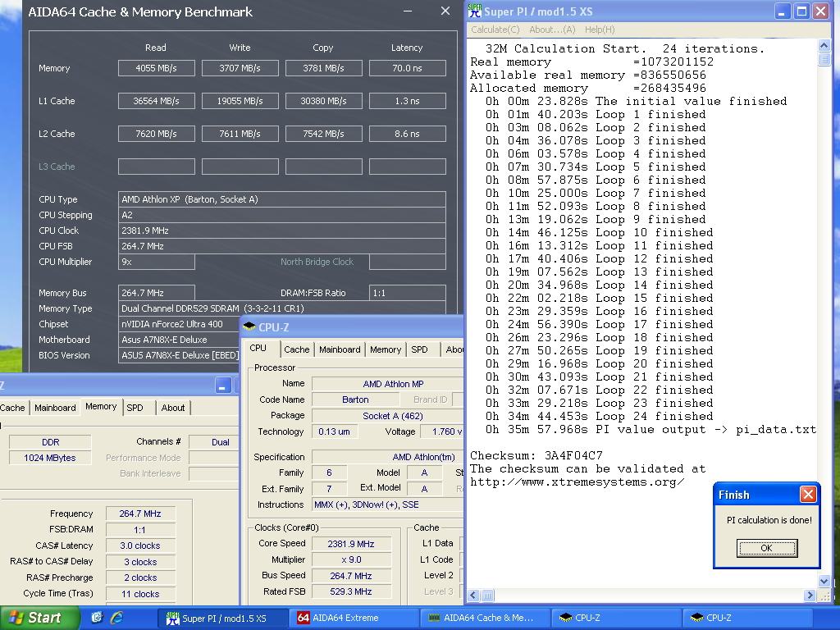The width and height of the screenshot is (840, 630).
Task: Click the http://www.xtremesystems.org/ text in Super PI
Action: 577,482
